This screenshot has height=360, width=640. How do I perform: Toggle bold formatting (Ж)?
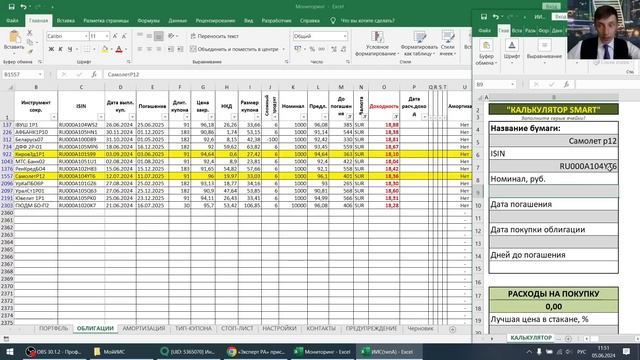pyautogui.click(x=51, y=49)
